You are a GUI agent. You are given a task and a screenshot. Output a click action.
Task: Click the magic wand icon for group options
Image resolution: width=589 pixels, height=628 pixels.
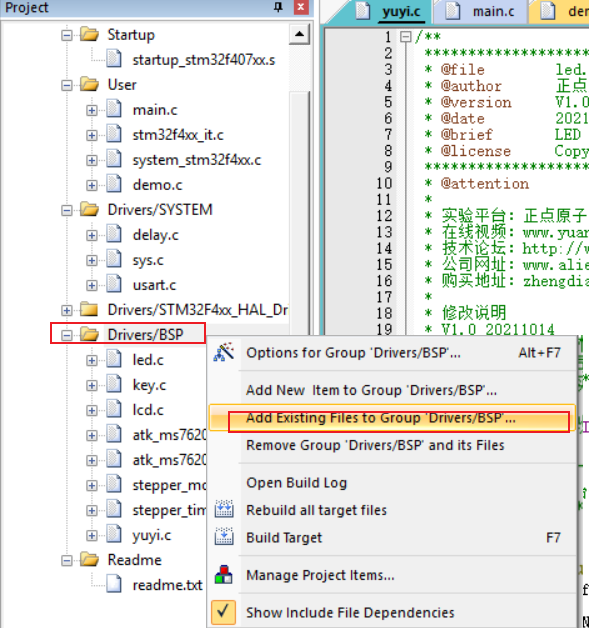tap(224, 352)
